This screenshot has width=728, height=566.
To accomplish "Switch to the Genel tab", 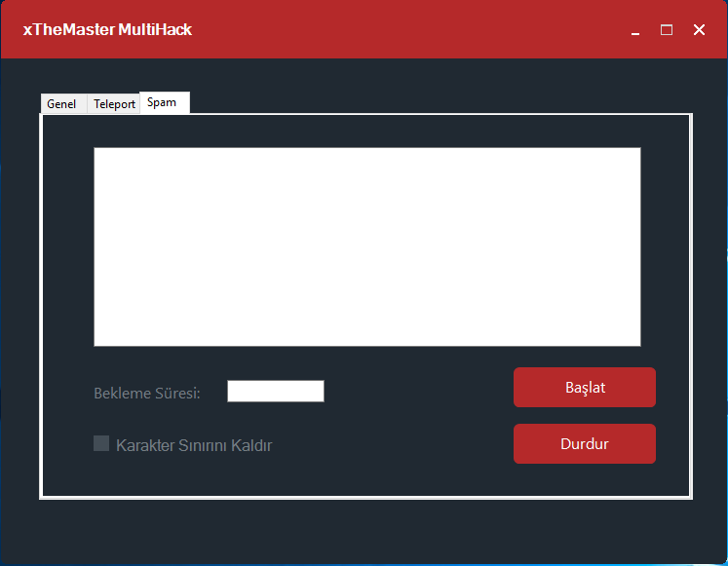I will [63, 103].
